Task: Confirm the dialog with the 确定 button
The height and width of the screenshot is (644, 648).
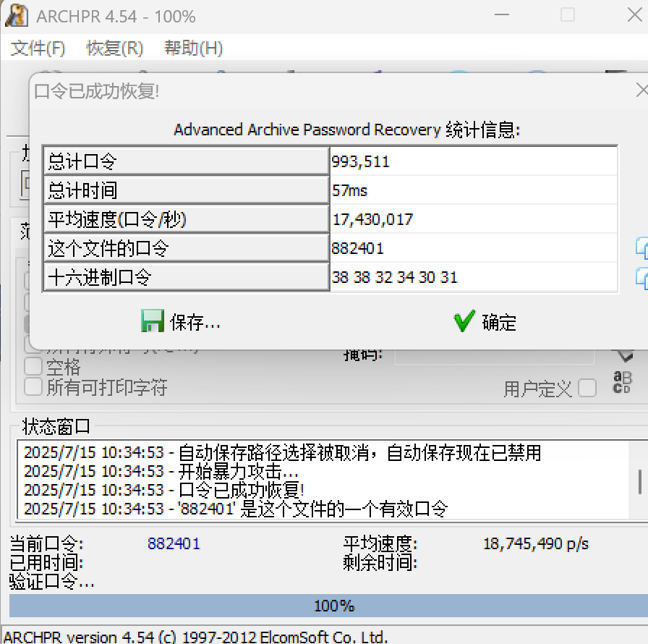Action: [485, 321]
